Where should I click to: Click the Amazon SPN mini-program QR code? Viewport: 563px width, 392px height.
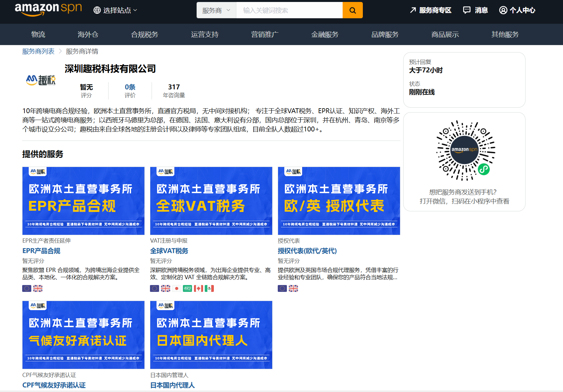click(x=466, y=151)
